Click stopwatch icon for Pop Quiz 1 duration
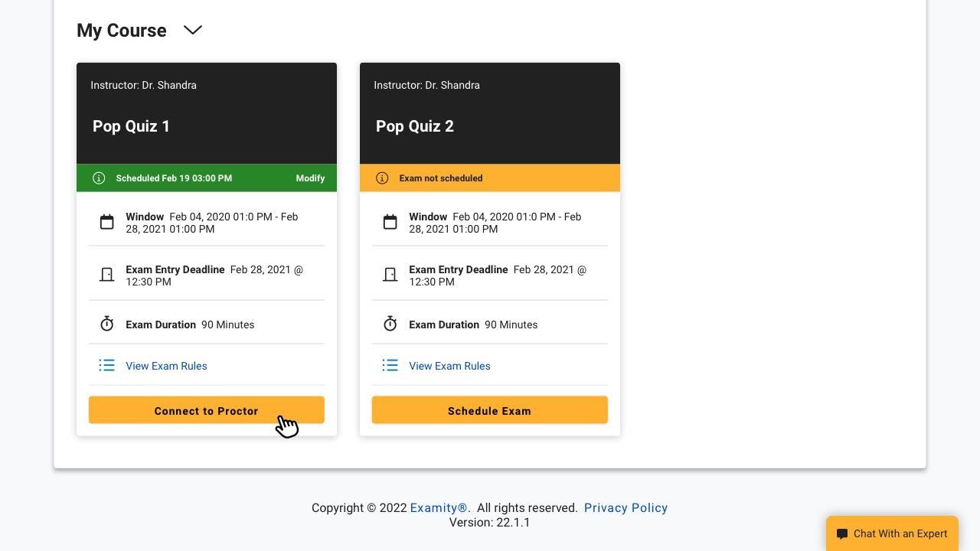 click(x=107, y=324)
